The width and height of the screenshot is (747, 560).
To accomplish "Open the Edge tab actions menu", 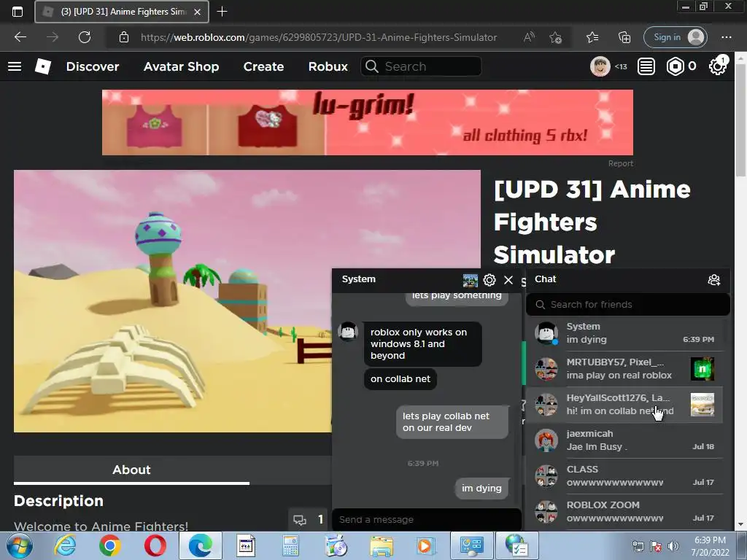I will coord(18,12).
